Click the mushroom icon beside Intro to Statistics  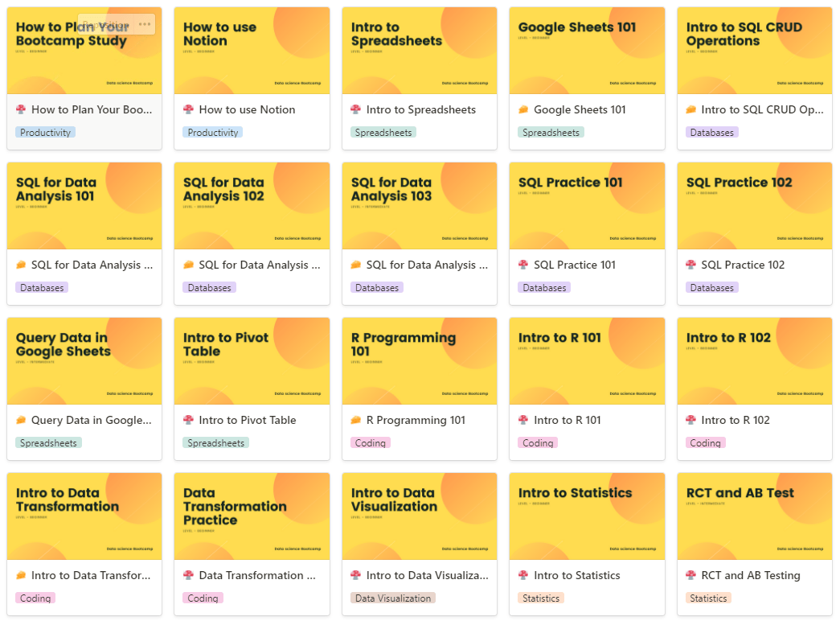pos(523,575)
